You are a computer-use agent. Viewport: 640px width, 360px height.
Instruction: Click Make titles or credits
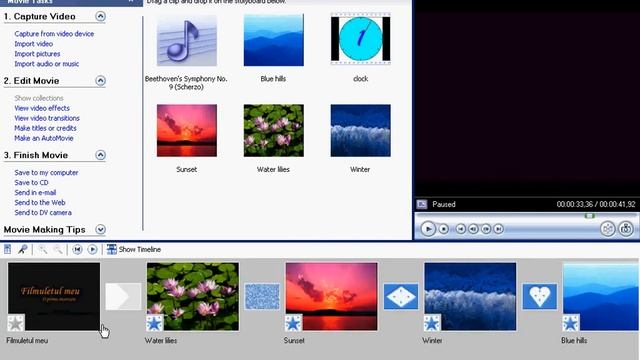[x=45, y=128]
